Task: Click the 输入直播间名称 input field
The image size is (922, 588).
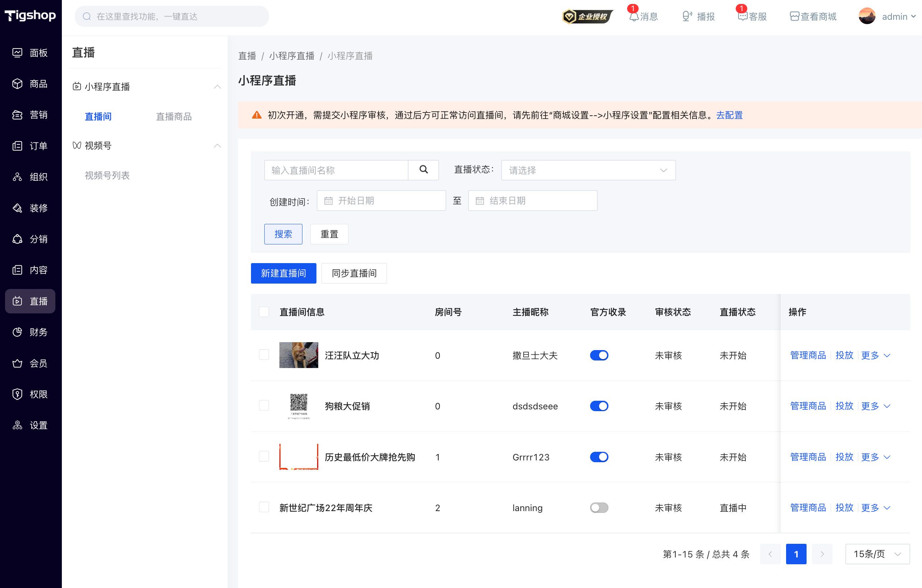Action: coord(336,170)
